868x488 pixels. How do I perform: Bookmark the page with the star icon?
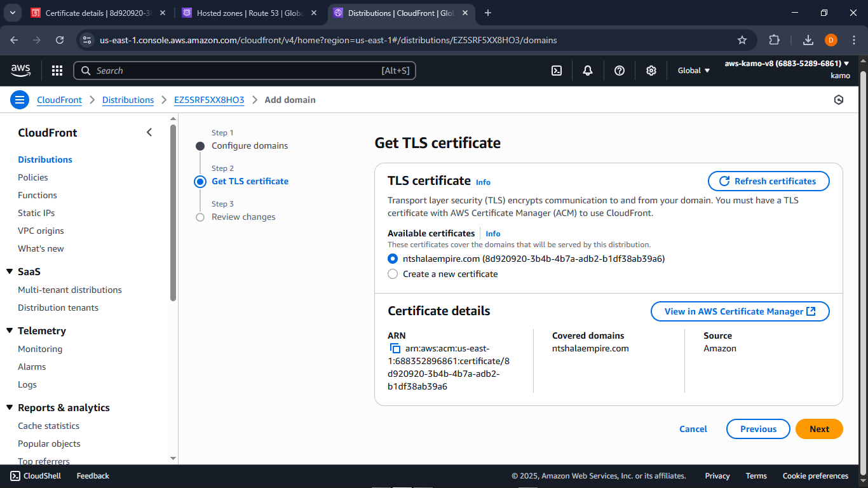[x=742, y=39]
